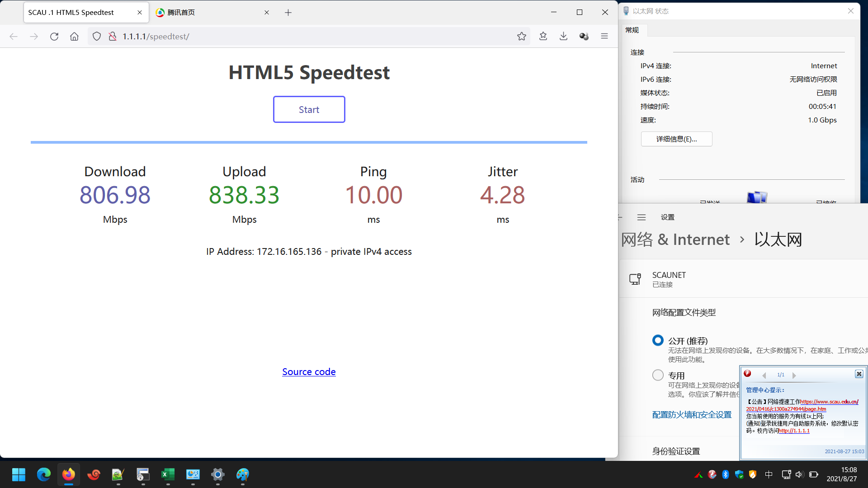This screenshot has height=488, width=868.
Task: Bookmark this page with star icon
Action: tap(522, 37)
